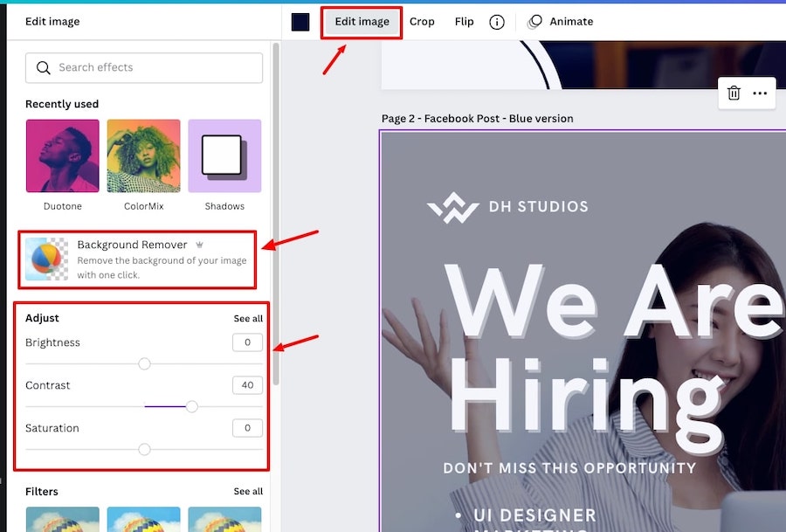Click 'Remove the background' description text

click(162, 268)
